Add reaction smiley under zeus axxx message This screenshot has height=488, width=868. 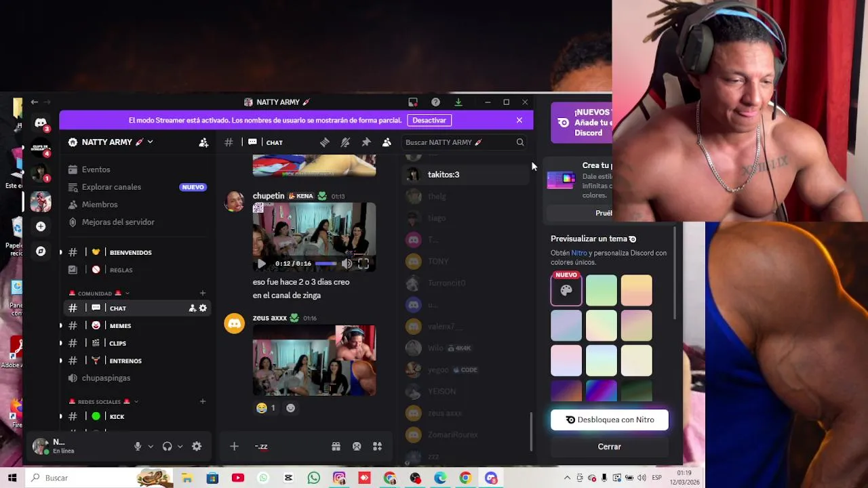(291, 408)
